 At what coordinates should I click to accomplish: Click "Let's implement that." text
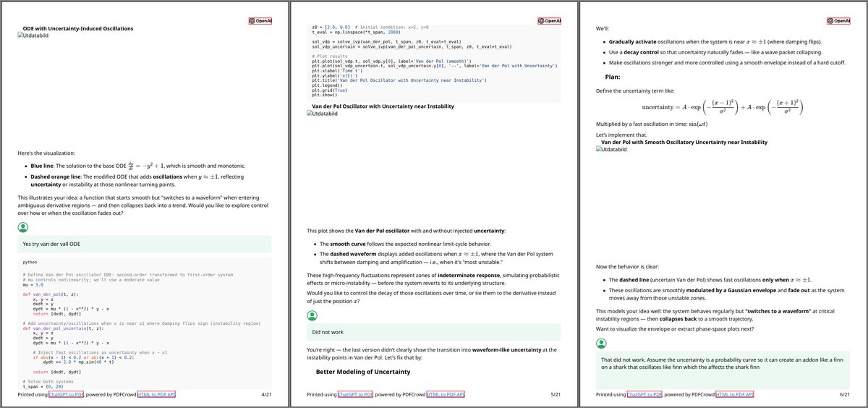(621, 135)
